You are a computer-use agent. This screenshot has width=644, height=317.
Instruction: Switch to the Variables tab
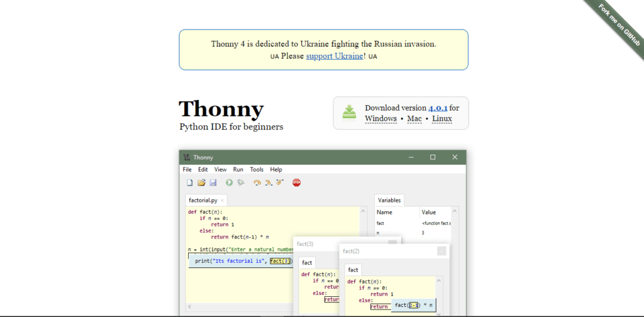389,201
